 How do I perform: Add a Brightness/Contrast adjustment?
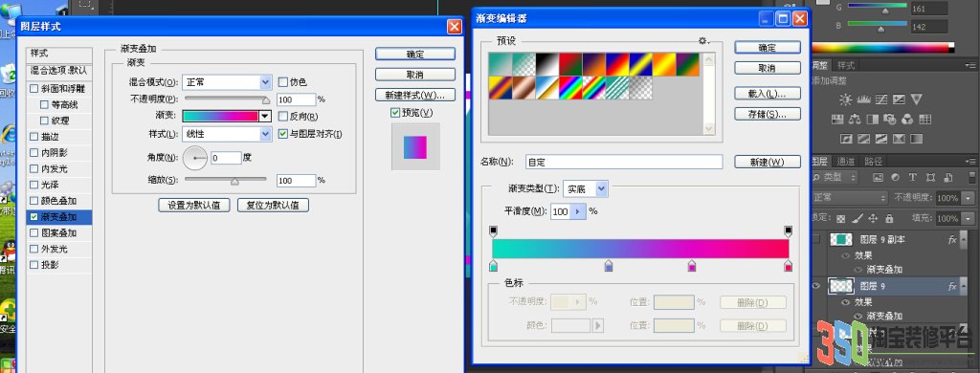846,99
